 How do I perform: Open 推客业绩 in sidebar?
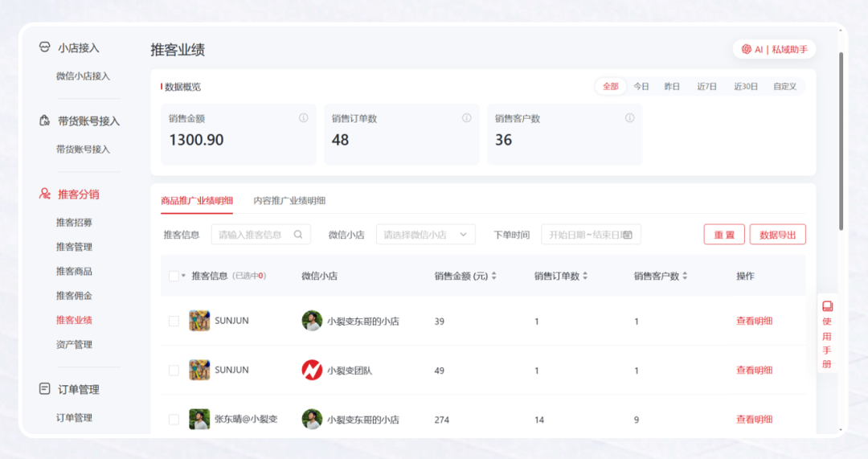74,319
